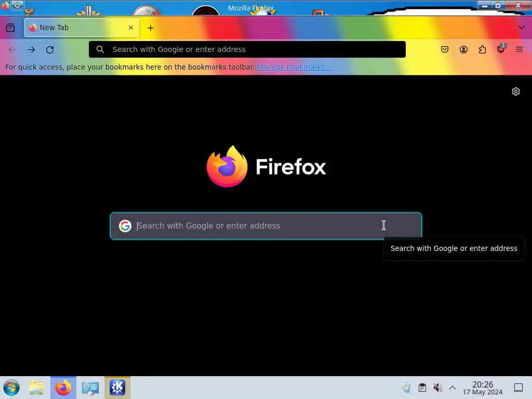532x399 pixels.
Task: Open the hamburger application menu
Action: (520, 49)
